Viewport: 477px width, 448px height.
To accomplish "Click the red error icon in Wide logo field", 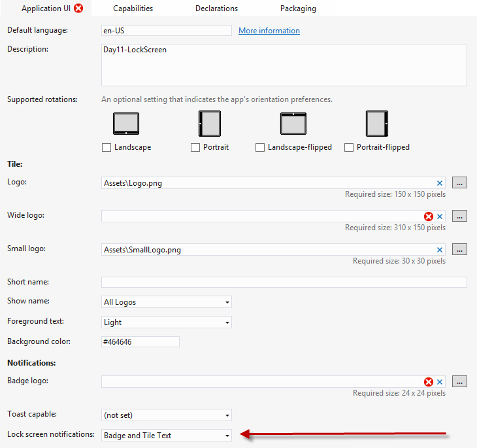I will pos(429,216).
